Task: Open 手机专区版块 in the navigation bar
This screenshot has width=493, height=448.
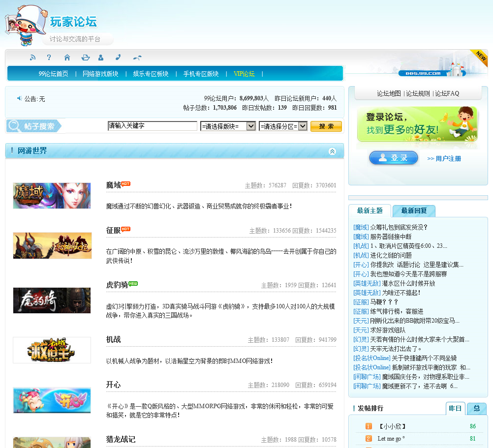Action: click(x=201, y=74)
